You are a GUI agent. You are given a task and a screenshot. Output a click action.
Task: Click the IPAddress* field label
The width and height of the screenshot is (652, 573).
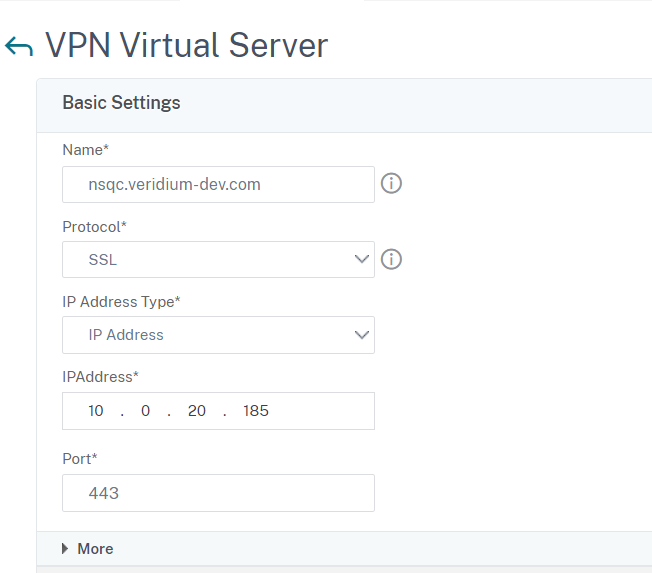pyautogui.click(x=100, y=377)
